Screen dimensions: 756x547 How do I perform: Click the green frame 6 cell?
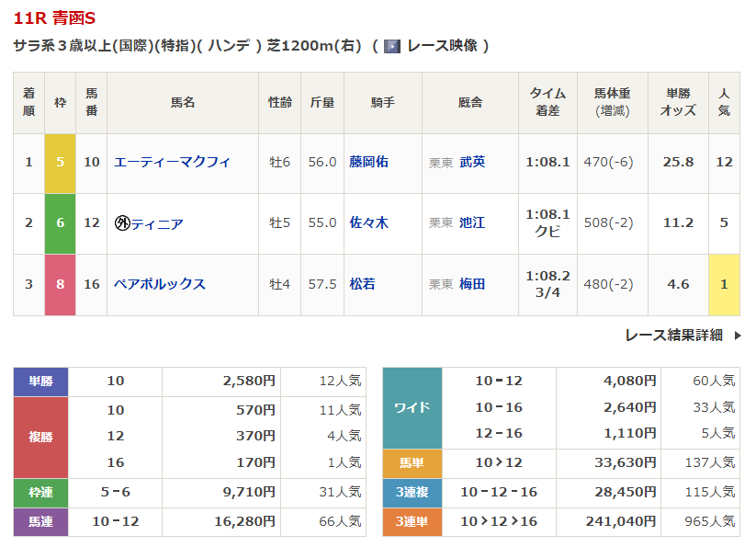(61, 223)
